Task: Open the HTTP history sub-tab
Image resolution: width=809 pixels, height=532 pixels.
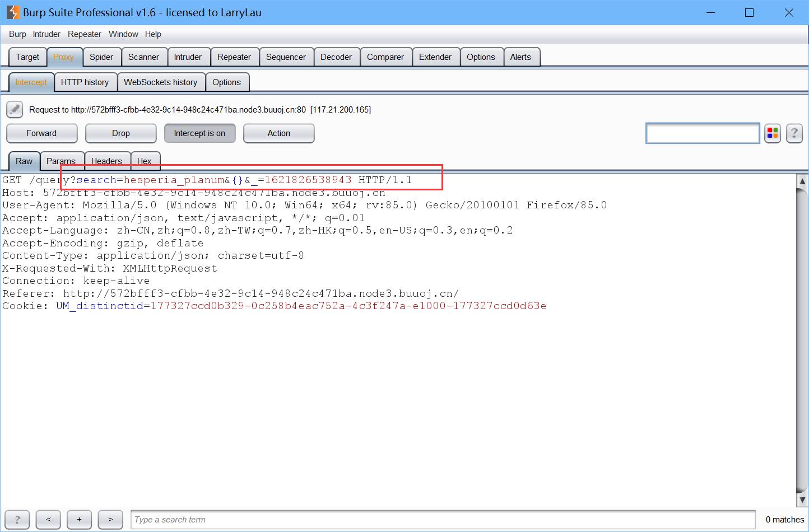Action: click(85, 82)
